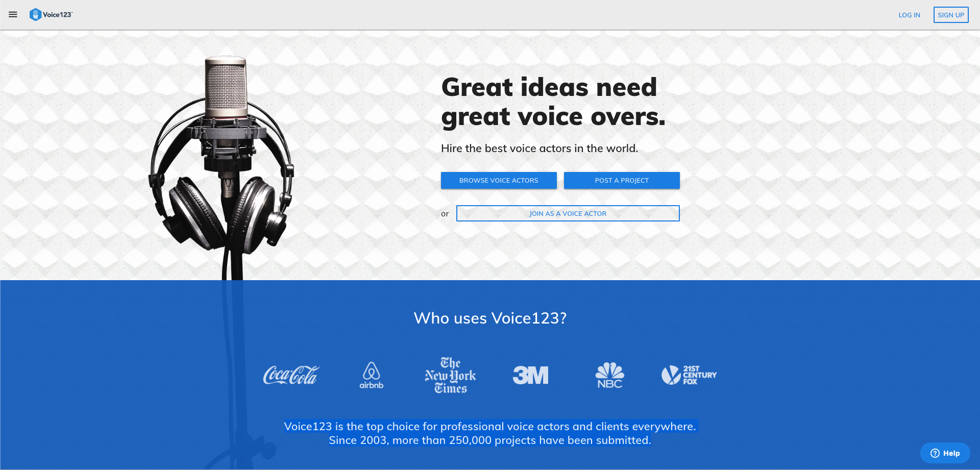Click the 3M logo
The image size is (980, 470).
[530, 375]
